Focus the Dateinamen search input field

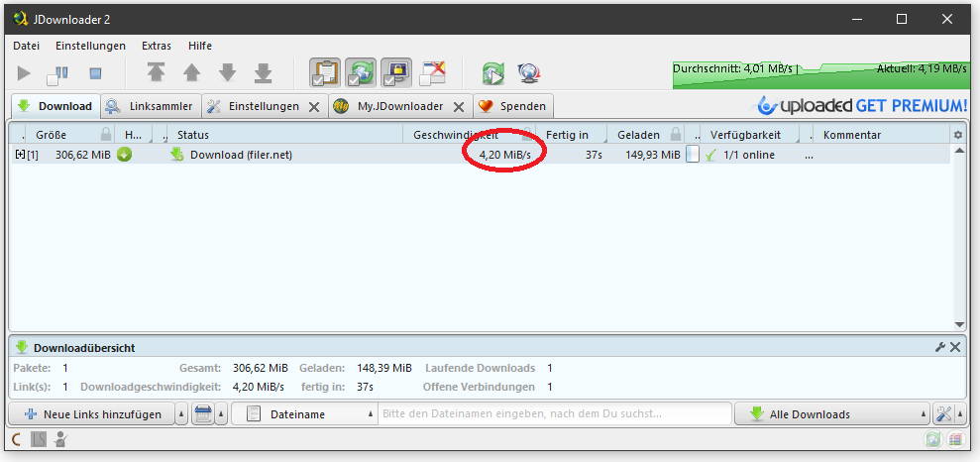555,413
